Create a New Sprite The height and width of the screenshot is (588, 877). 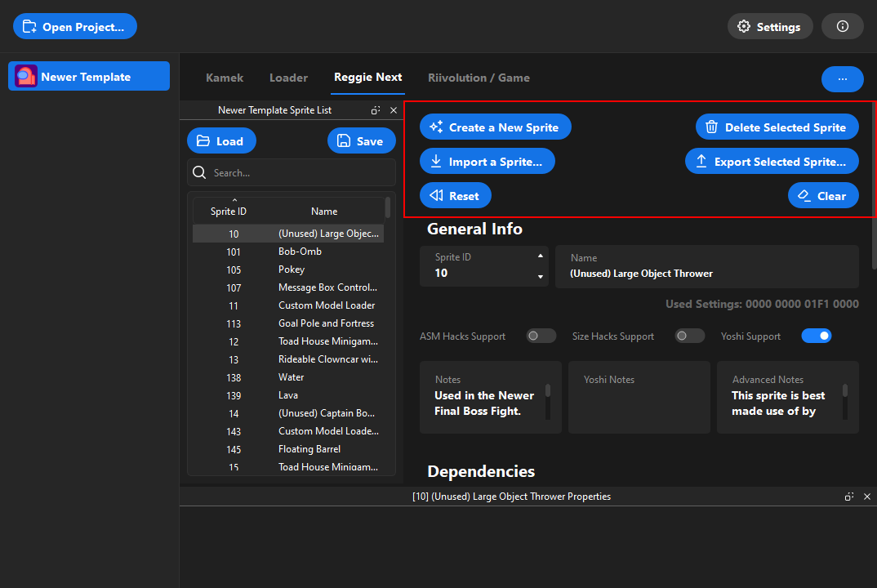[495, 127]
